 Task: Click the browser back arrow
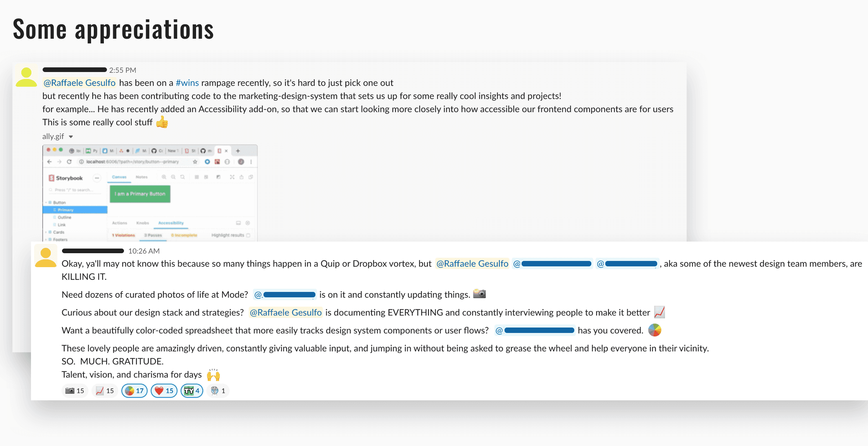[49, 162]
